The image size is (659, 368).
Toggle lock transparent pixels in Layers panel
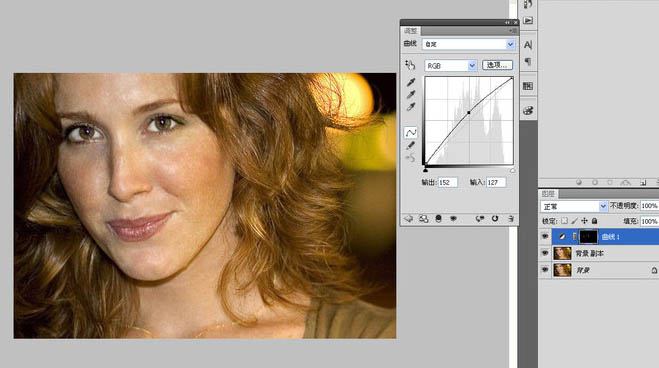(564, 221)
